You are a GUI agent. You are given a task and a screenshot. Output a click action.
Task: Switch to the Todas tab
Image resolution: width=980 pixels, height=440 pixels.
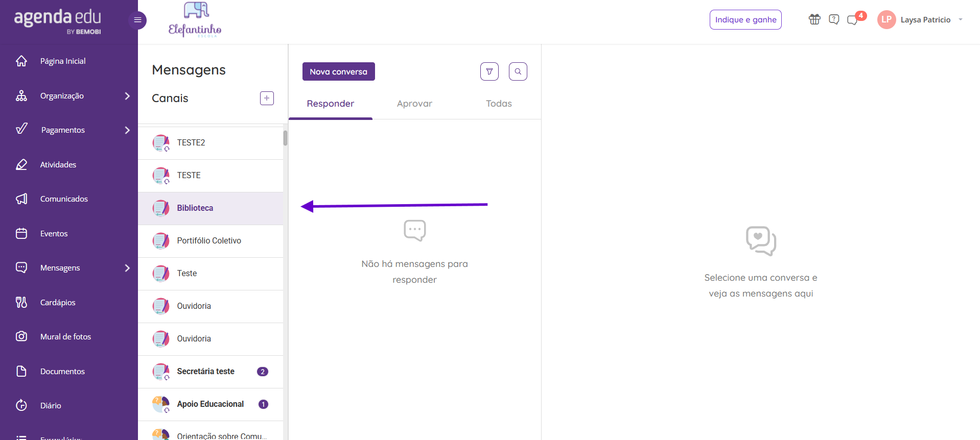click(499, 104)
